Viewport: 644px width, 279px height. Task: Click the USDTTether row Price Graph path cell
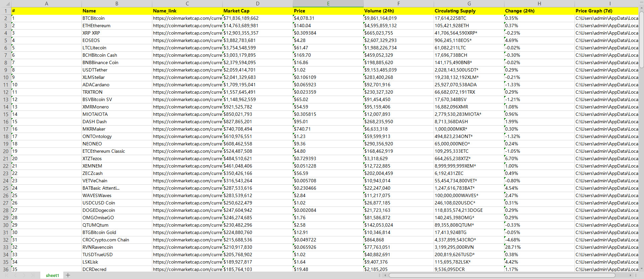[x=606, y=70]
